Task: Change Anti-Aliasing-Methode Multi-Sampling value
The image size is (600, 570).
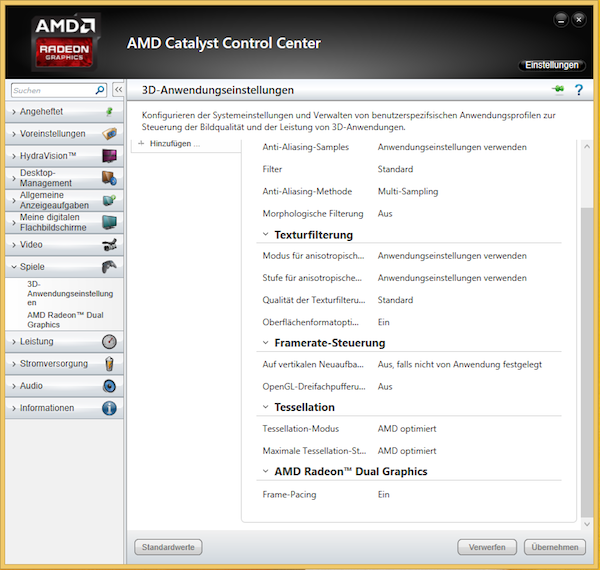Action: point(408,192)
